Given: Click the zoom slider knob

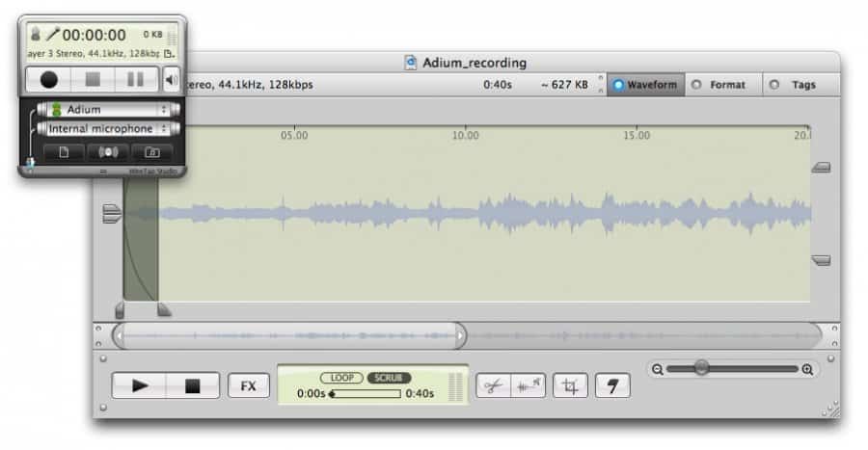Looking at the screenshot, I should pyautogui.click(x=701, y=368).
